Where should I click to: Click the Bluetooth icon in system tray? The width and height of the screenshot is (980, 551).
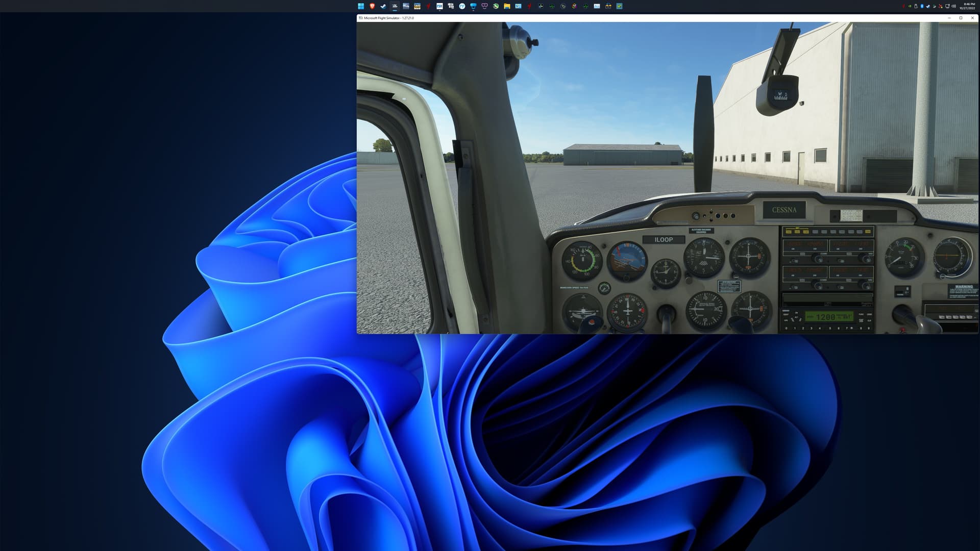[x=922, y=6]
